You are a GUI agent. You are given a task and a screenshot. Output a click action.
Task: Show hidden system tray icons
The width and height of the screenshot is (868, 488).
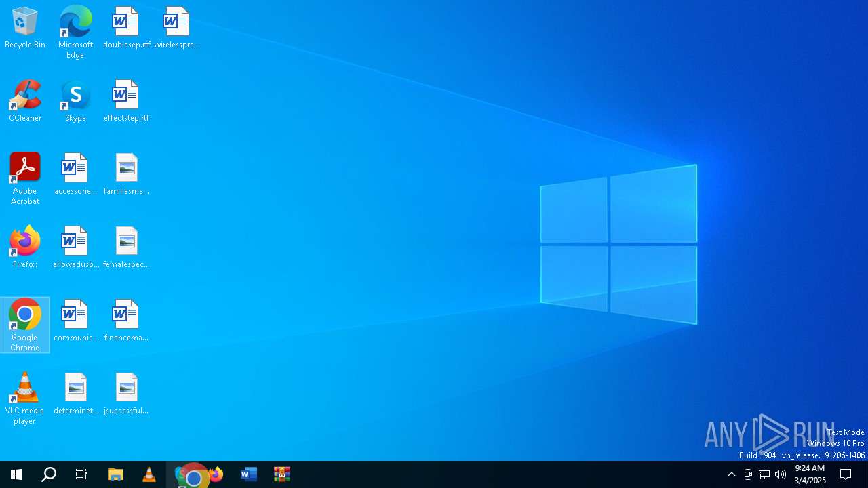[x=732, y=474]
